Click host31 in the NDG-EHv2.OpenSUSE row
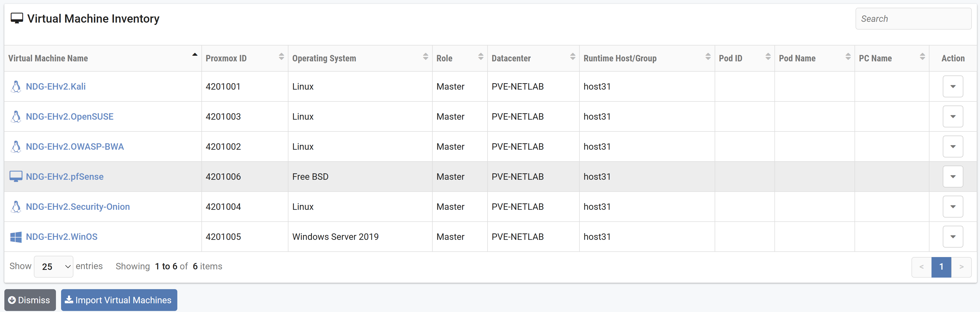This screenshot has width=980, height=312. pos(597,117)
